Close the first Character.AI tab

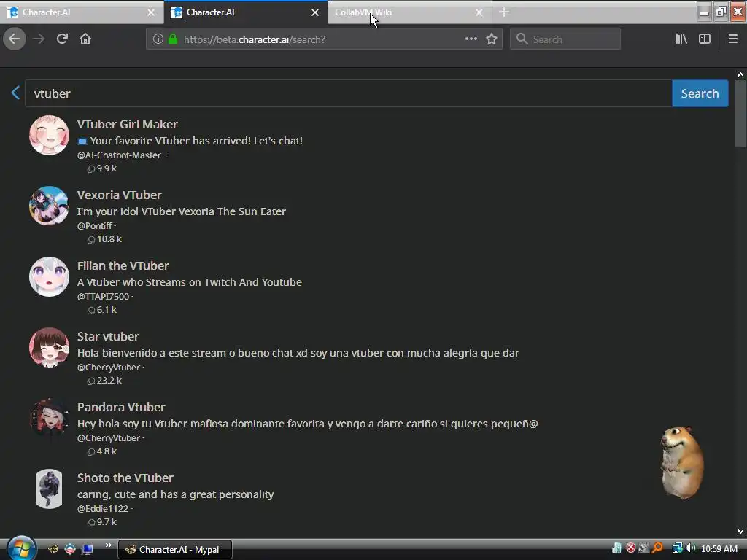(151, 12)
